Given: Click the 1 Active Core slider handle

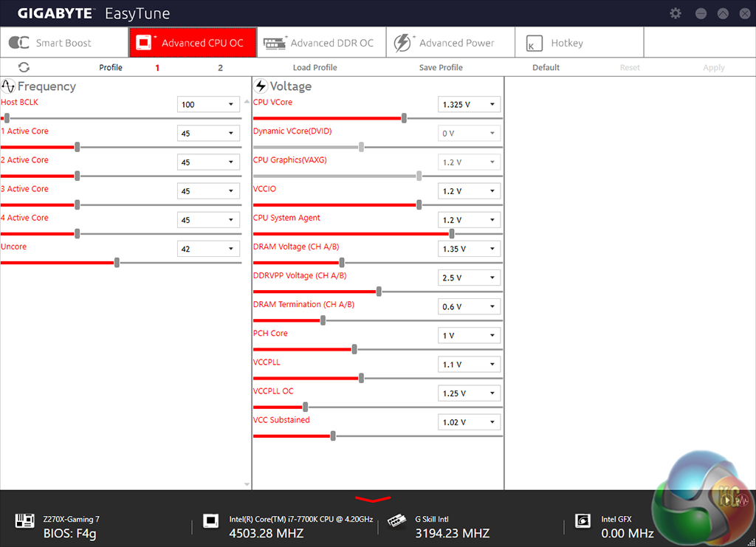Looking at the screenshot, I should (77, 147).
